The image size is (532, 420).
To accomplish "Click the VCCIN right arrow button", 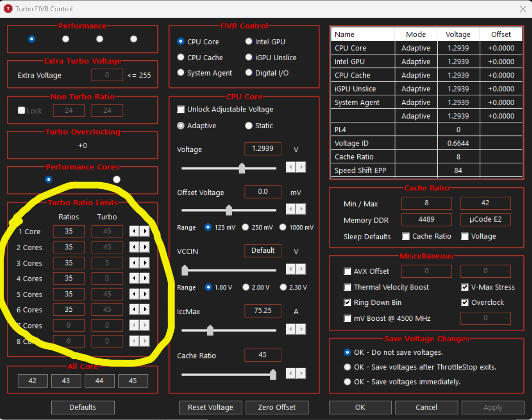I will click(301, 269).
